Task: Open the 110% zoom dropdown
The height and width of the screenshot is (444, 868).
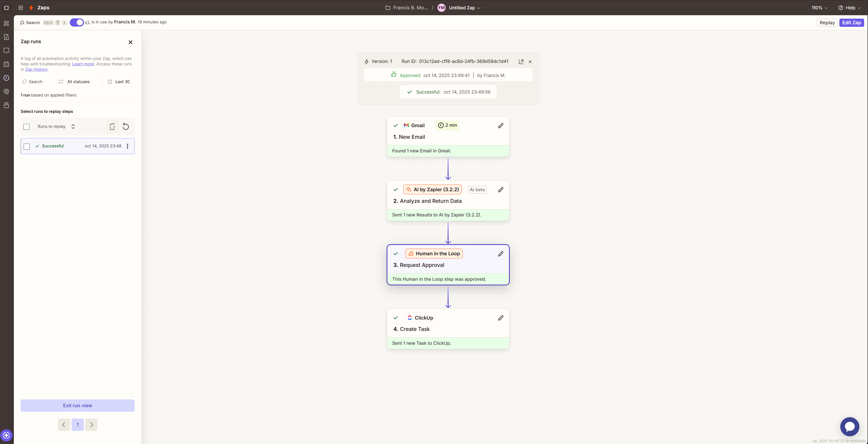Action: [819, 7]
